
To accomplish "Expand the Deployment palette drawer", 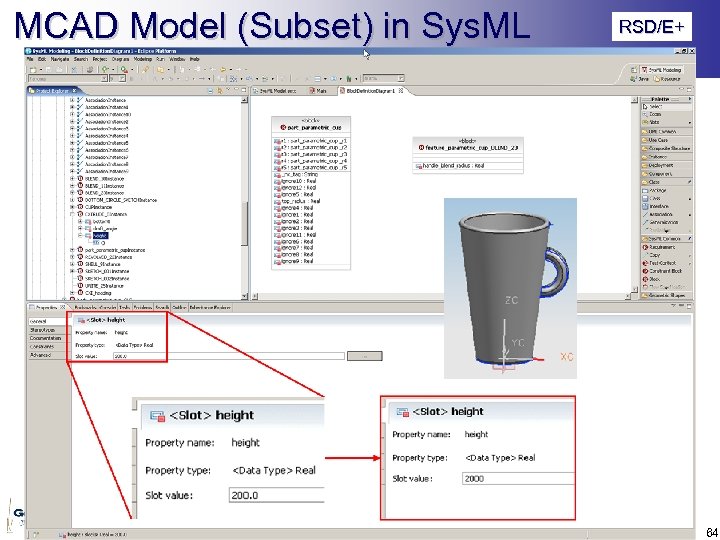I will (666, 165).
